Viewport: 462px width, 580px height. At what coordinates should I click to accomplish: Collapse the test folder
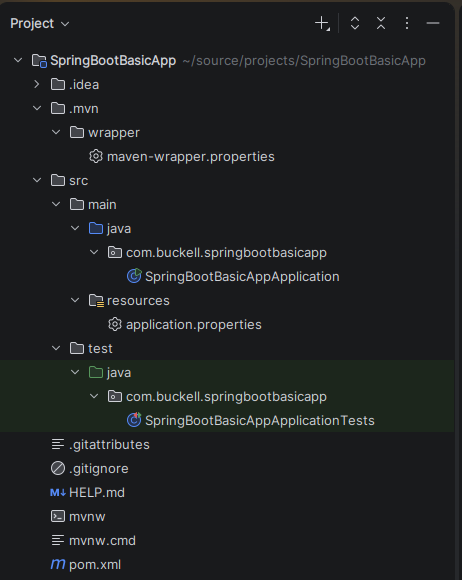tap(56, 348)
